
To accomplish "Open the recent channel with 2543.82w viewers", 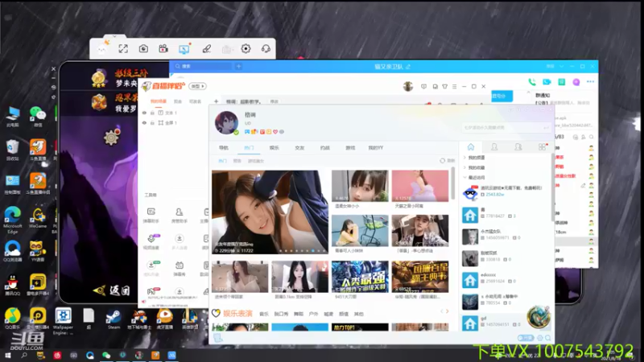I will (x=506, y=191).
